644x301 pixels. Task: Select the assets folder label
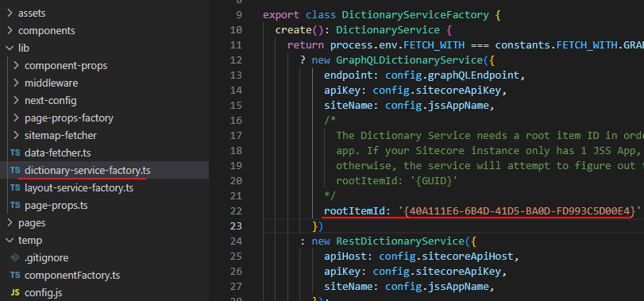32,14
